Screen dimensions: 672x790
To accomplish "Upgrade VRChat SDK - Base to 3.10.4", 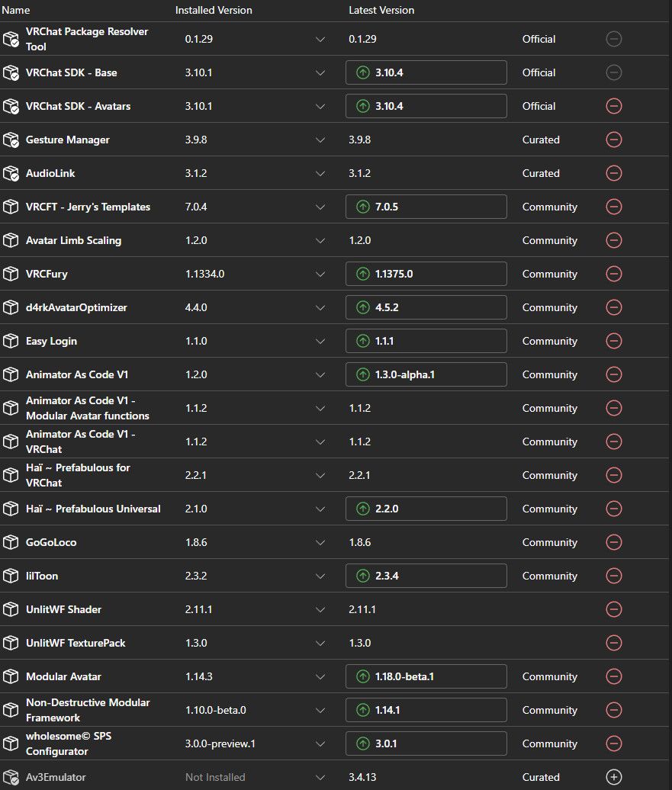I will point(426,72).
